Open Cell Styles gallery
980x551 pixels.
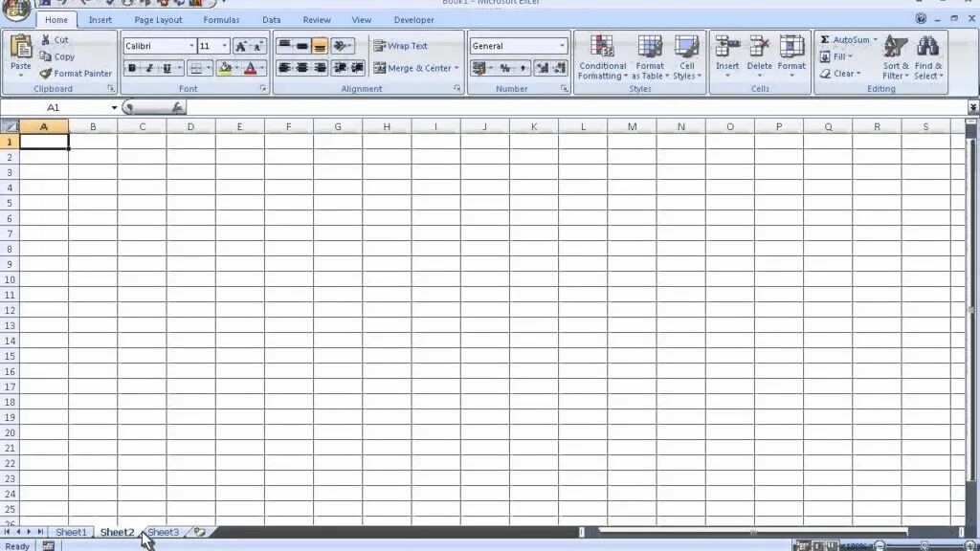coord(687,57)
